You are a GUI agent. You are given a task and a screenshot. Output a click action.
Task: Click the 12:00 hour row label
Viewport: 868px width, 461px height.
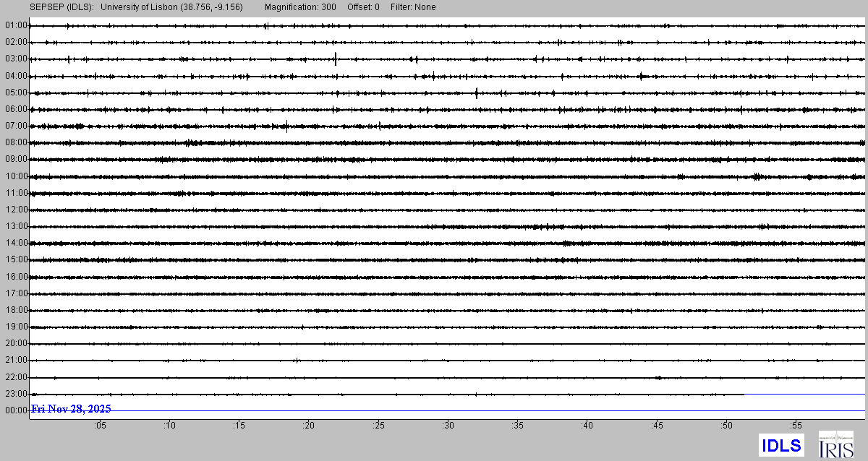[15, 210]
